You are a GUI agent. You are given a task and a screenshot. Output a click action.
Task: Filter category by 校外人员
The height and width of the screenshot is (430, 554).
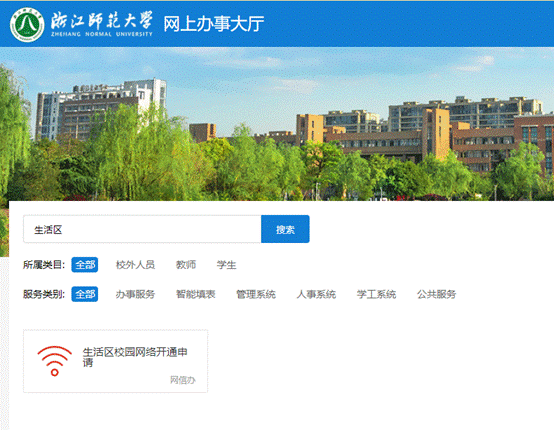click(x=135, y=265)
